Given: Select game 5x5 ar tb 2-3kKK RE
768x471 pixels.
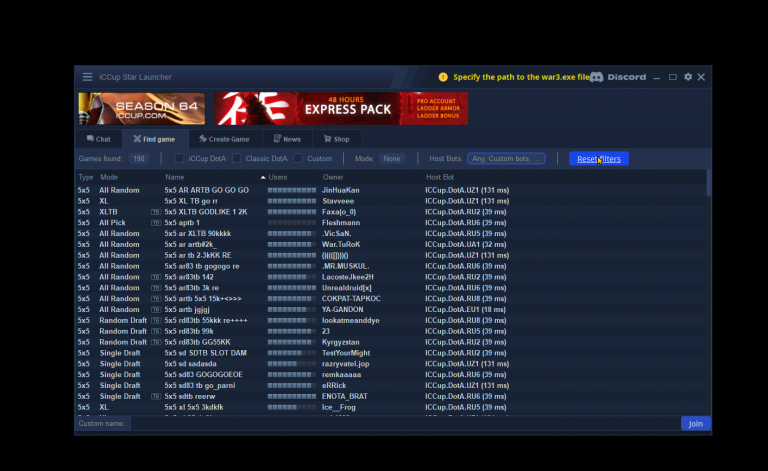Looking at the screenshot, I should [x=391, y=255].
